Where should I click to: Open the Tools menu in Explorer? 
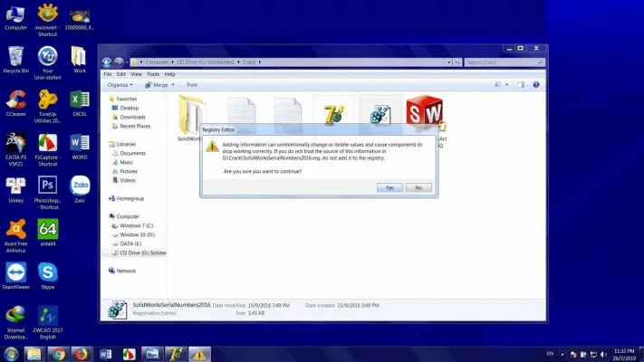pyautogui.click(x=153, y=73)
